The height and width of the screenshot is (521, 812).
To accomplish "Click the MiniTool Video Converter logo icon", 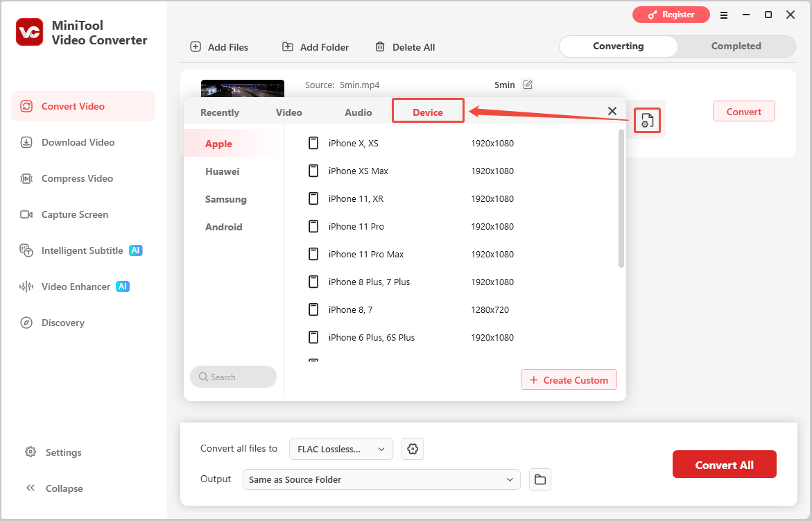I will click(30, 32).
